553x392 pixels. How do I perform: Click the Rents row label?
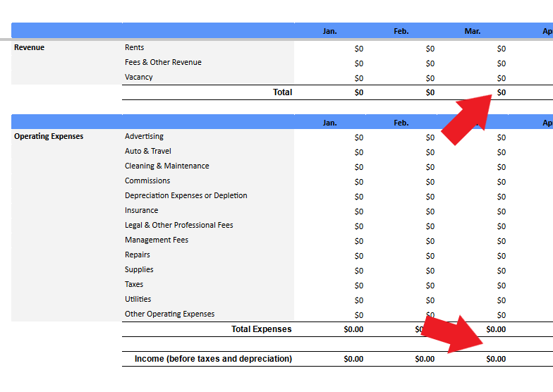tap(134, 48)
